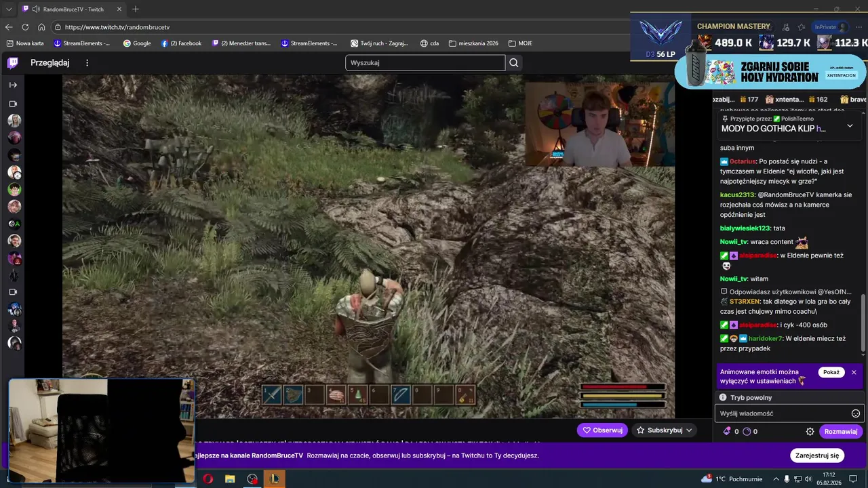Open the Przeglądaj browse link
This screenshot has height=488, width=868.
50,63
